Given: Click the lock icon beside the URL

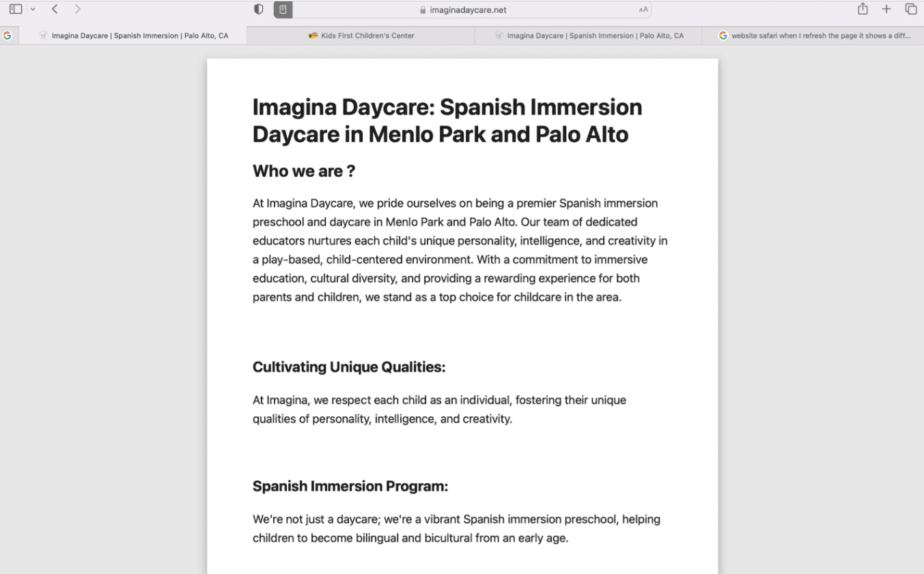Looking at the screenshot, I should pos(423,10).
